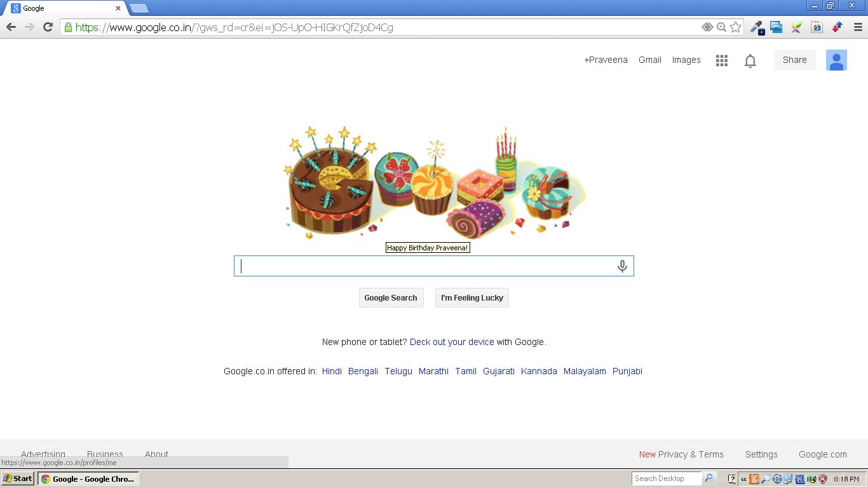Click the blue profile avatar picture
This screenshot has width=868, height=488.
(x=836, y=60)
